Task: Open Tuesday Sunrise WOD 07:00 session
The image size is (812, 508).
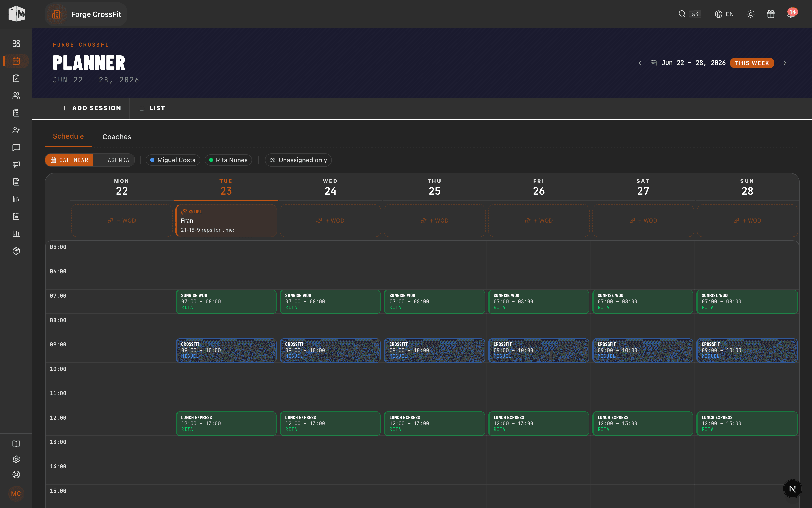Action: click(226, 301)
